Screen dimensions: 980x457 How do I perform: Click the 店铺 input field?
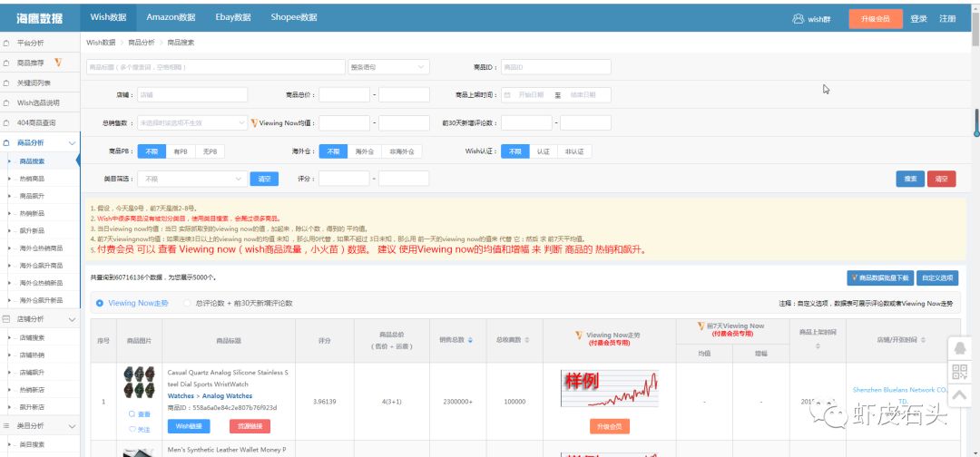pos(192,95)
